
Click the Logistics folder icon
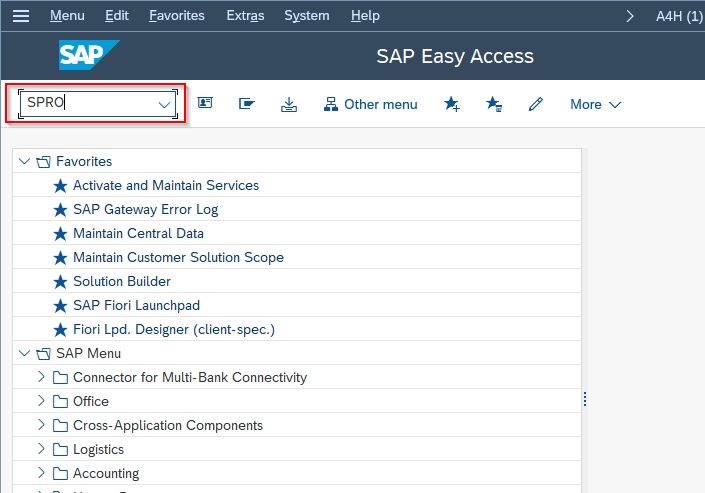tap(60, 449)
